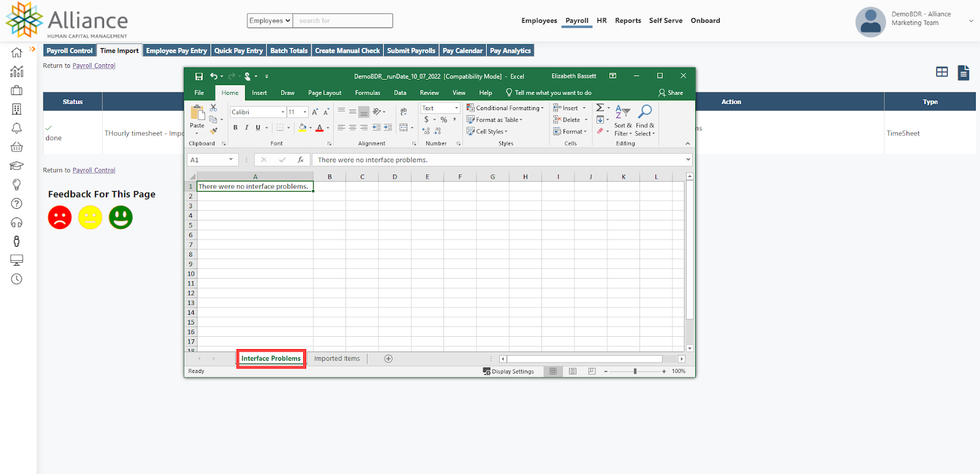Toggle Center alignment in Excel ribbon
The height and width of the screenshot is (474, 980).
click(352, 127)
